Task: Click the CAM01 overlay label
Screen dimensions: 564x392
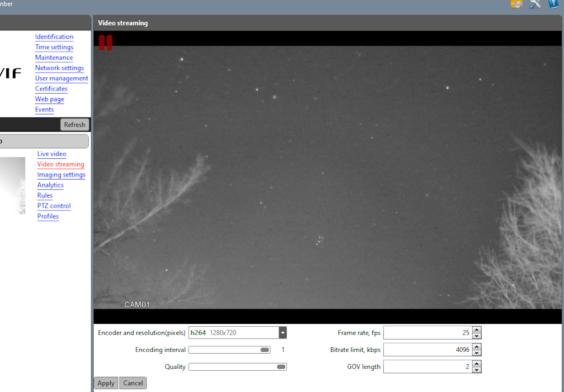Action: click(137, 304)
